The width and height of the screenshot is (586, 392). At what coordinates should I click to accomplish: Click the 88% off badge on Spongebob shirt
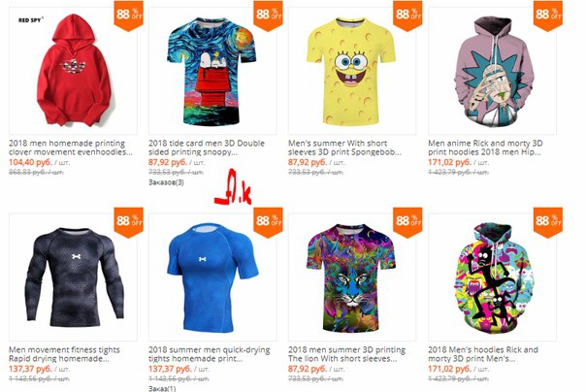(x=407, y=16)
